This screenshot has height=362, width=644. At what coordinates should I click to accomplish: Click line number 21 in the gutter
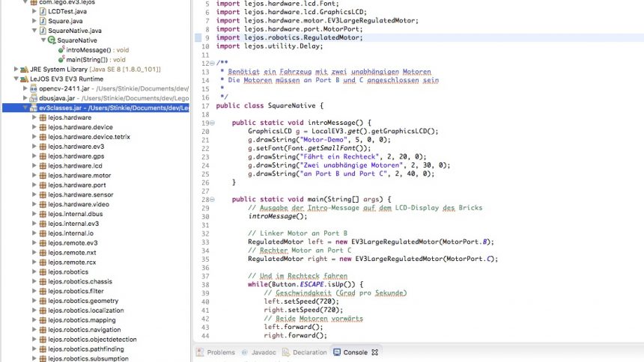tap(205, 140)
